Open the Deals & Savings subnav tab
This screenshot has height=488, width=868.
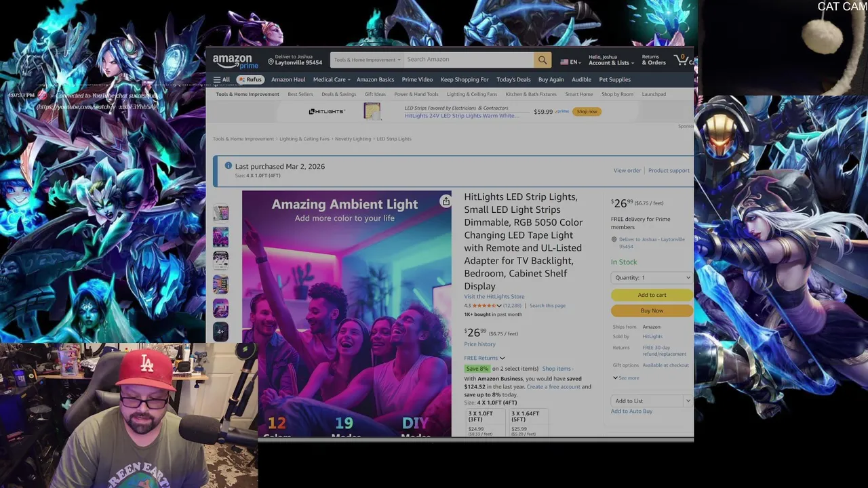coord(338,94)
